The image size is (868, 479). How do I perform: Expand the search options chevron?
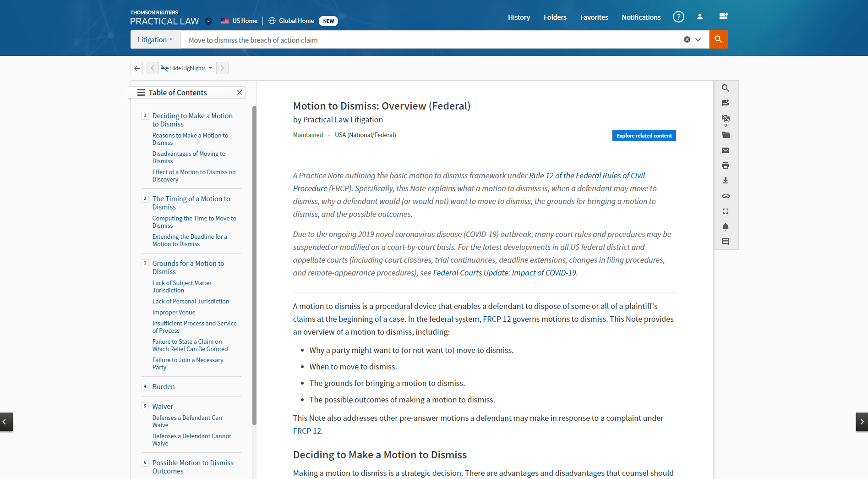(698, 40)
